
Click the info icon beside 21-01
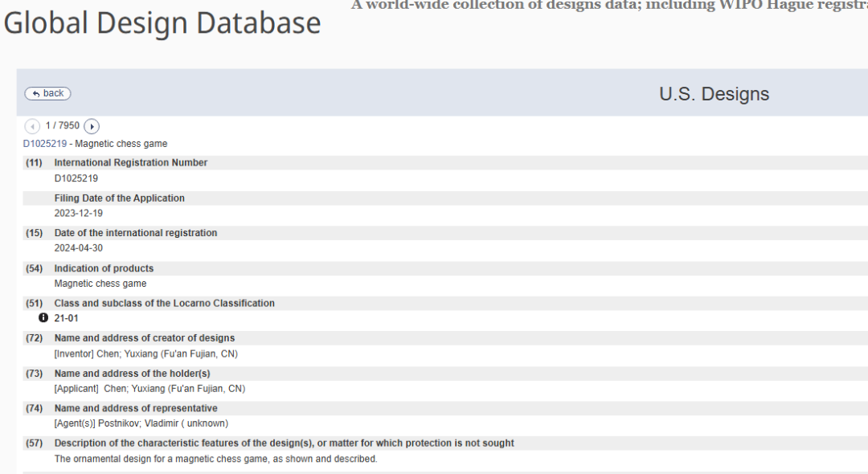click(x=43, y=317)
